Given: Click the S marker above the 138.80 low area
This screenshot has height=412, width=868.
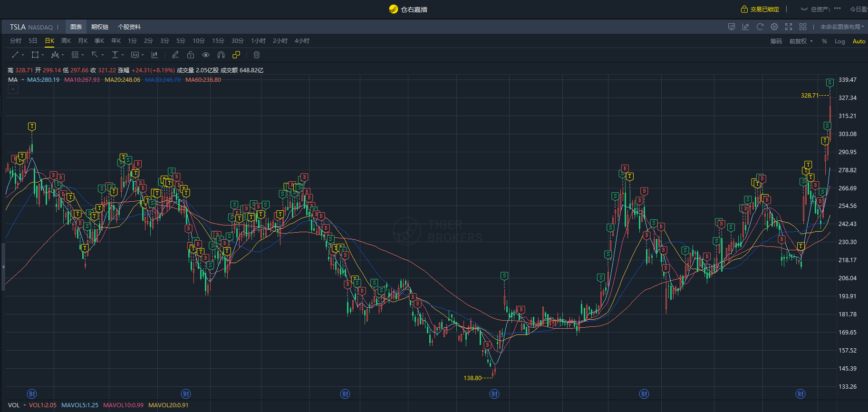Looking at the screenshot, I should (504, 276).
